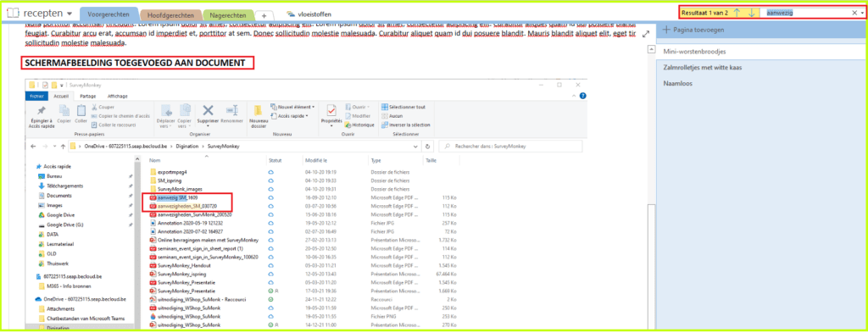Switch to the Affichage ribbon tab in Explorer screenshot
This screenshot has height=333, width=868.
[x=117, y=96]
